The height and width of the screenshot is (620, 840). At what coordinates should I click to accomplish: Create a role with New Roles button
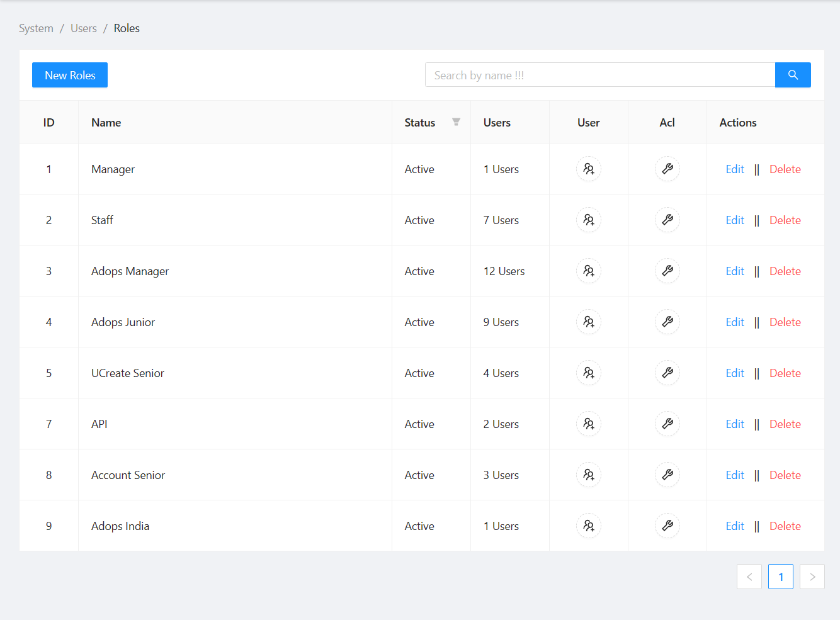(x=70, y=75)
